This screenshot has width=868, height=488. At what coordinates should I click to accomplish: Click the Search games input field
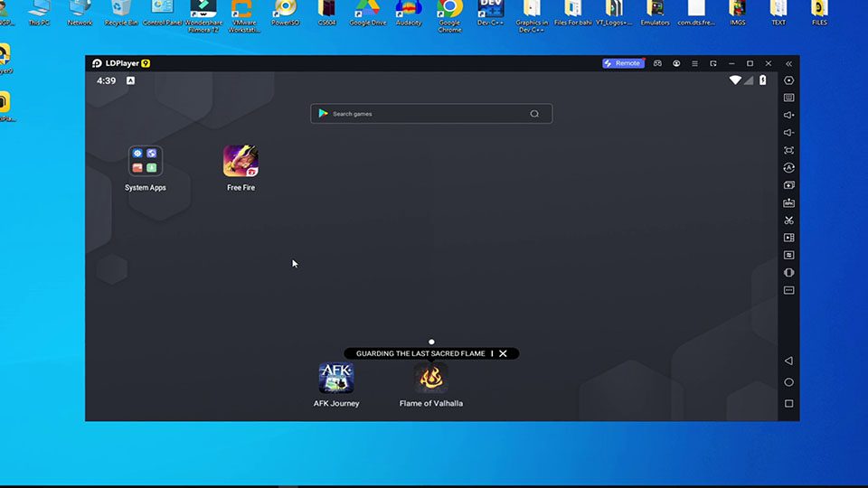(431, 114)
